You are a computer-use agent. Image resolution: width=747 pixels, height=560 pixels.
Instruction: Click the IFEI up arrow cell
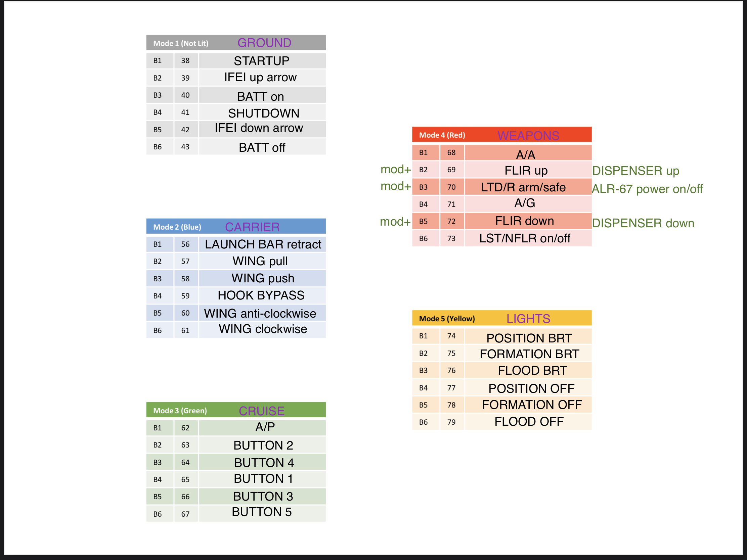click(x=262, y=78)
